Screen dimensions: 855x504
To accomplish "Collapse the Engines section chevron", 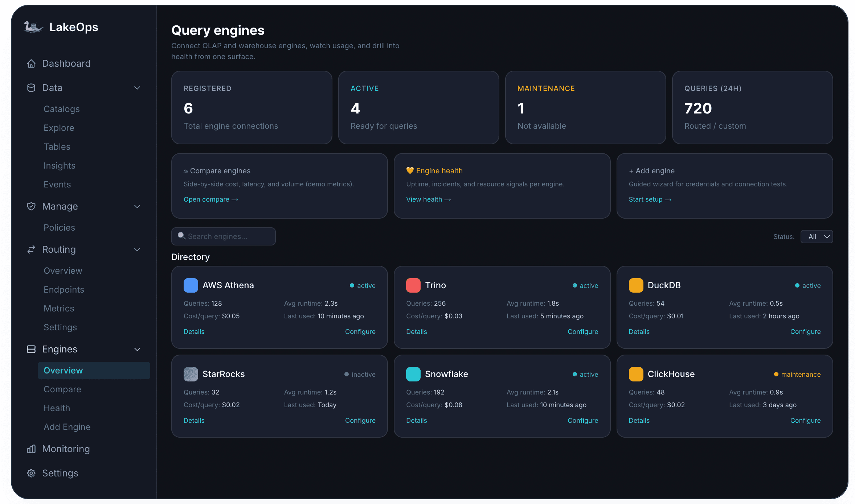I will (x=137, y=349).
